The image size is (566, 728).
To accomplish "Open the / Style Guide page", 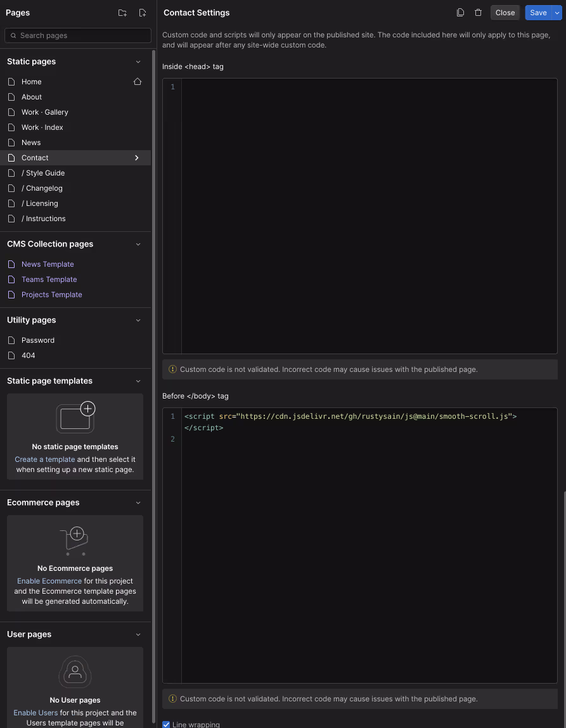I will [x=75, y=173].
